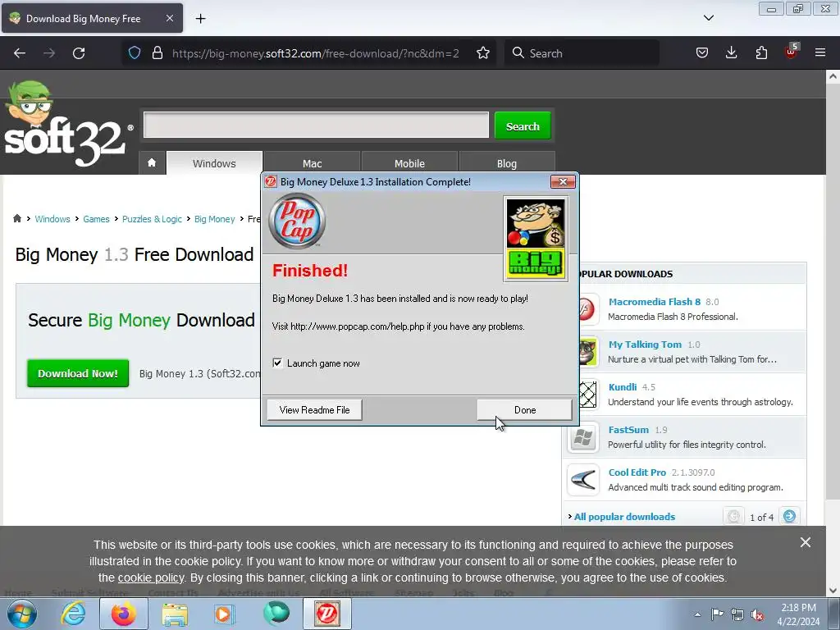Screen dimensions: 840x630
Task: Open a new browser tab
Action: pos(200,19)
